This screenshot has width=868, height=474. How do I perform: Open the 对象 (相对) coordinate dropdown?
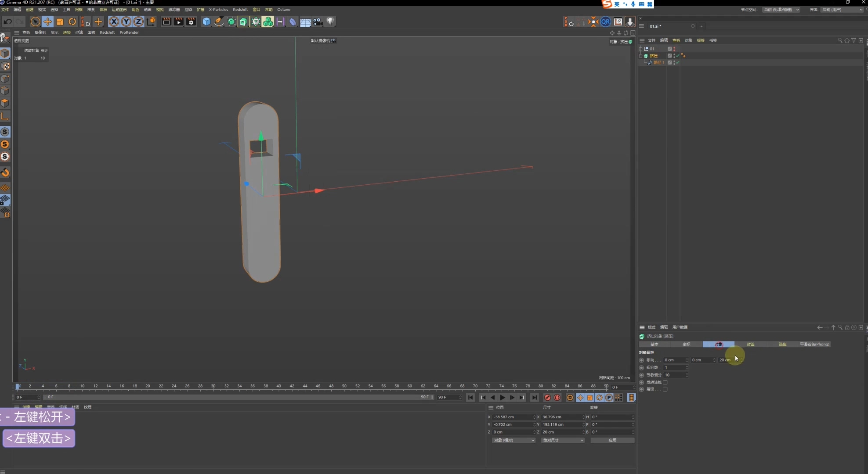click(x=514, y=440)
